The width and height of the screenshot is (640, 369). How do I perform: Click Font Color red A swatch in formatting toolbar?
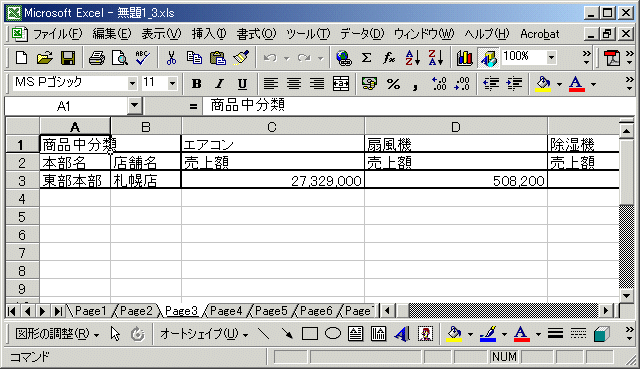pos(577,84)
